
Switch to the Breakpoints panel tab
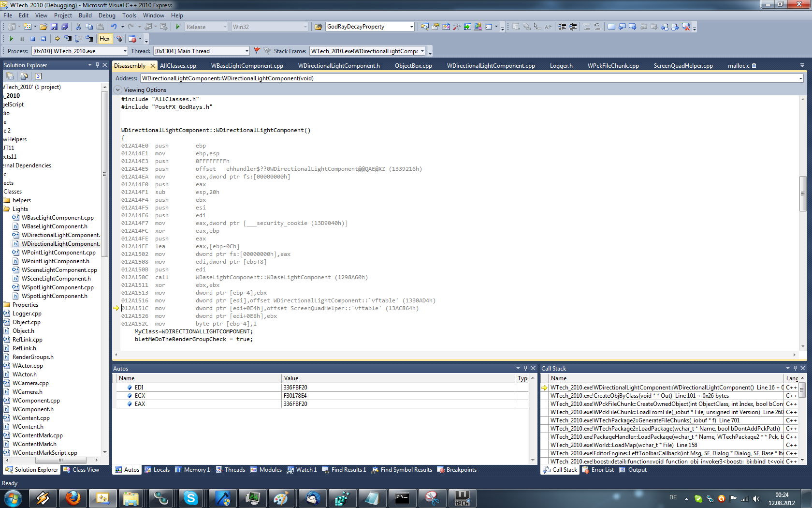pyautogui.click(x=461, y=470)
